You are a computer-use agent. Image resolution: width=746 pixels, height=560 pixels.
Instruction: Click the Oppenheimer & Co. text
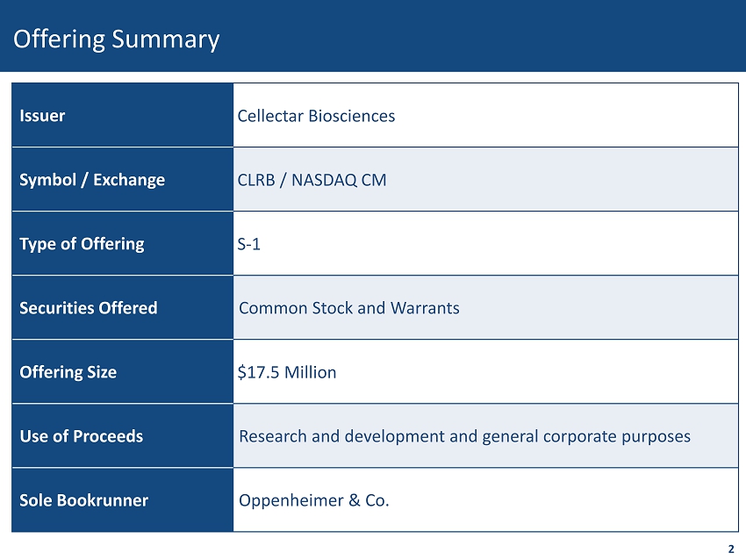point(313,500)
